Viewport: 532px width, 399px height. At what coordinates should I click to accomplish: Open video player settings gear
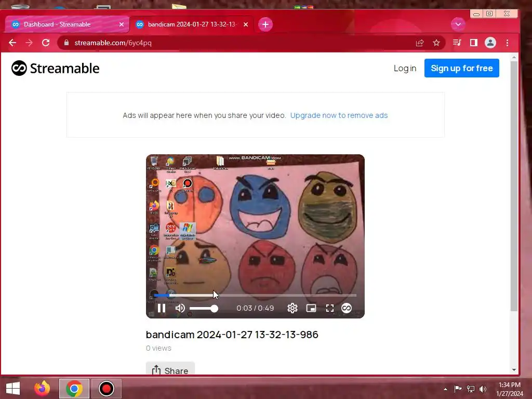click(292, 308)
